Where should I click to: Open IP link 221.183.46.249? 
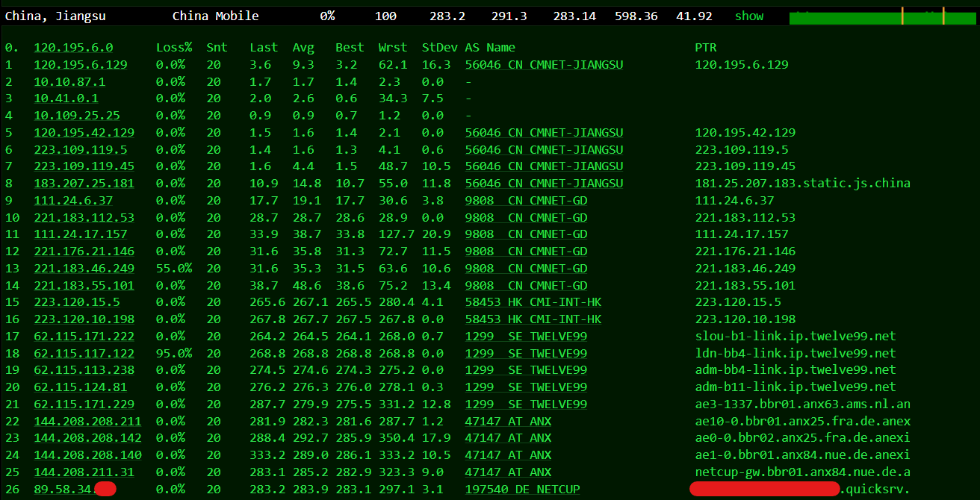pyautogui.click(x=84, y=269)
